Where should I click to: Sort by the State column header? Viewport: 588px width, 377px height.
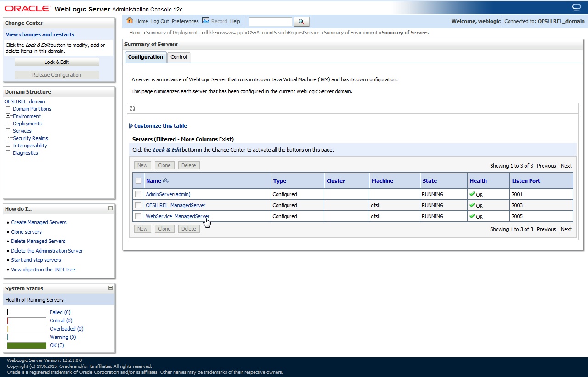pyautogui.click(x=430, y=181)
